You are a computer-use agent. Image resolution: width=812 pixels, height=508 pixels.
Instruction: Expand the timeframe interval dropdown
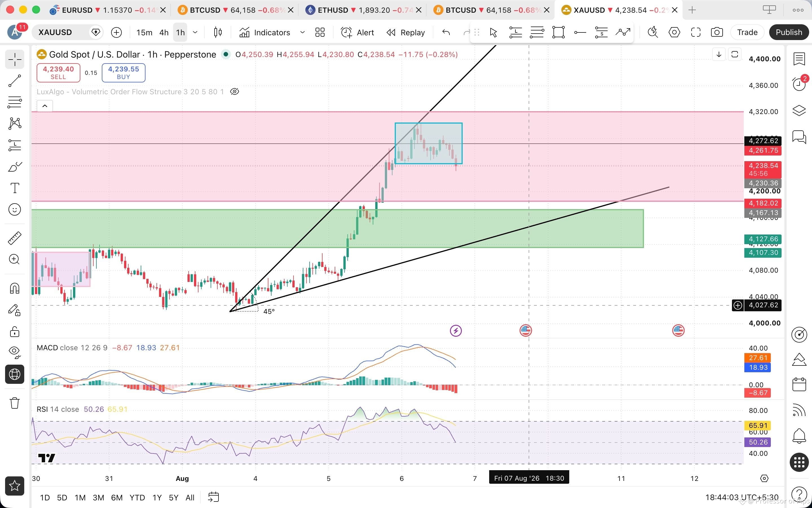pyautogui.click(x=195, y=32)
